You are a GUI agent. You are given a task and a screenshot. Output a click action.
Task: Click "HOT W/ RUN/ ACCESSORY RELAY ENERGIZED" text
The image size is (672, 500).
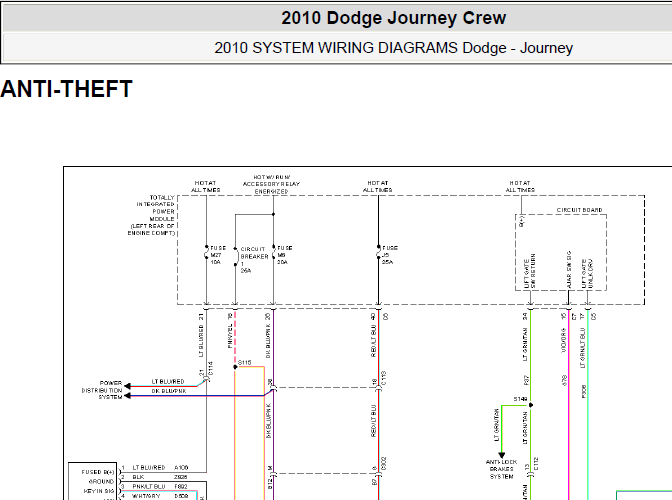coord(271,184)
